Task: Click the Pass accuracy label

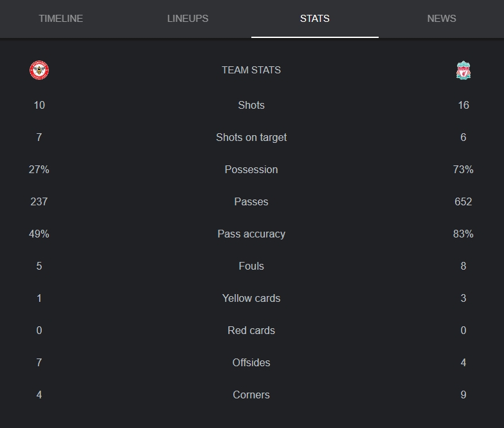Action: [x=251, y=234]
